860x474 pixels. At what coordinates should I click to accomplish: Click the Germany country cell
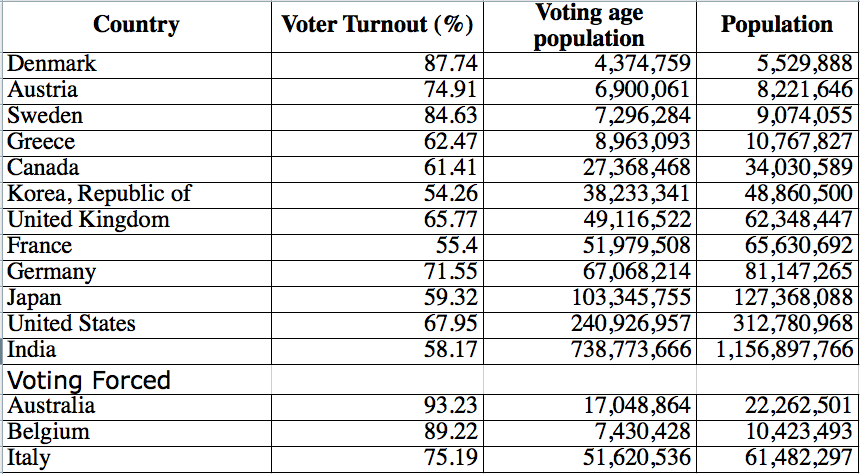click(x=52, y=272)
